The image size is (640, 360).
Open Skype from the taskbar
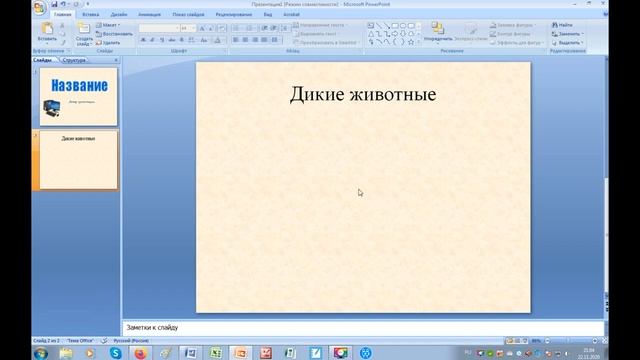tap(116, 353)
